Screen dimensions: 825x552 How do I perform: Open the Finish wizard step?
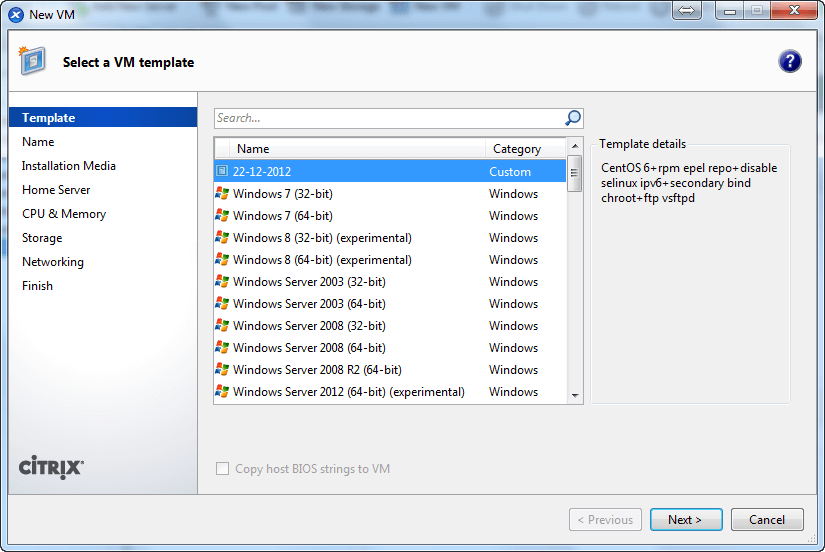pos(37,286)
